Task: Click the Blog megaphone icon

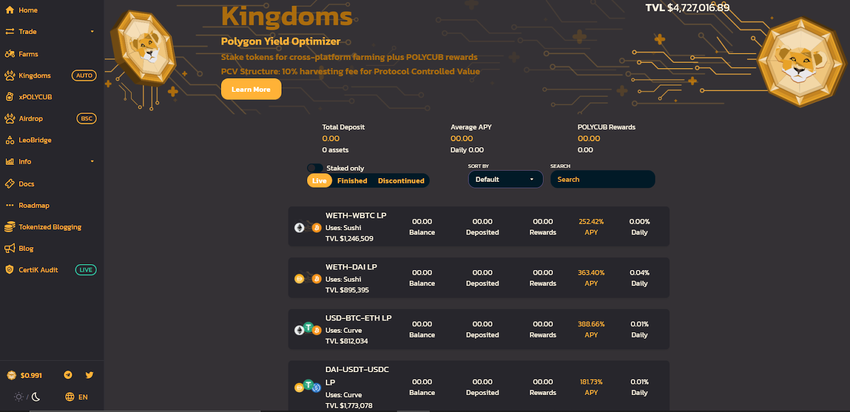Action: point(10,248)
